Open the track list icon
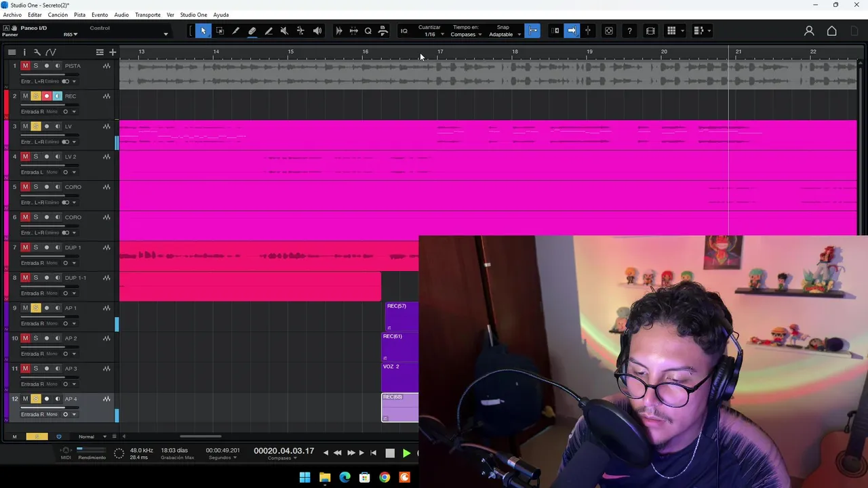The image size is (868, 488). (x=12, y=52)
